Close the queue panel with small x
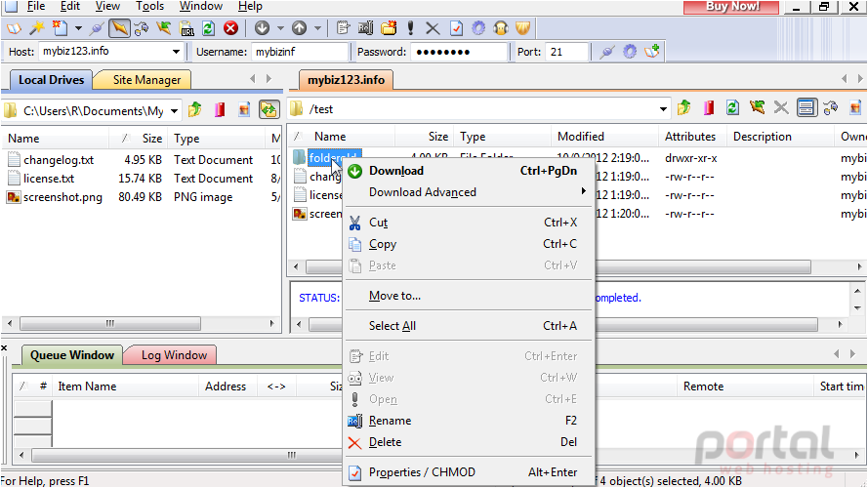 4,348
